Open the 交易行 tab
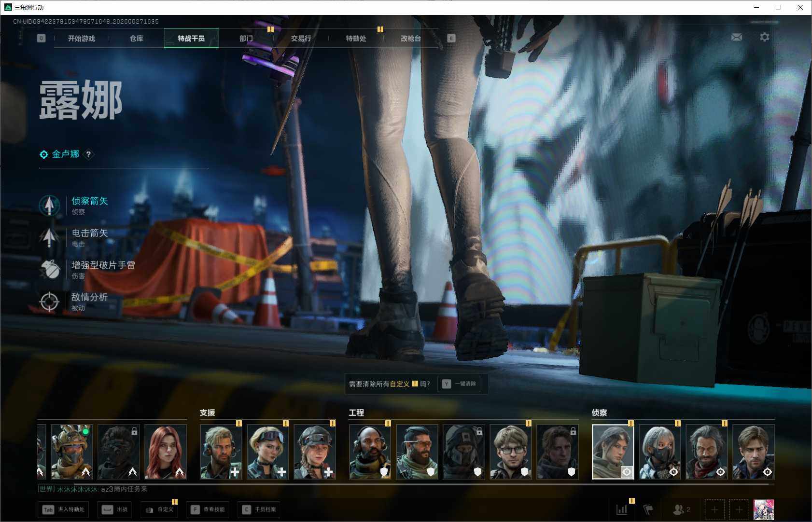Viewport: 812px width, 522px height. click(x=301, y=38)
